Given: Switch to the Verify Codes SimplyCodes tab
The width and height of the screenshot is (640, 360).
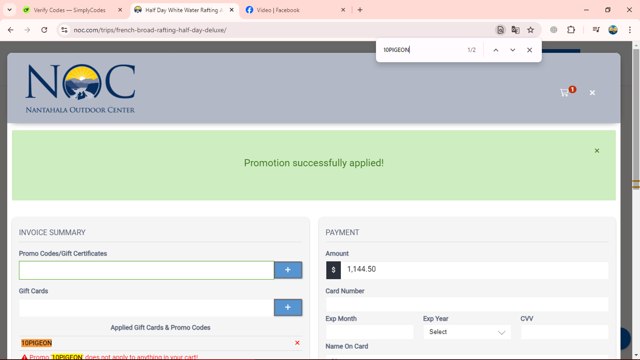Looking at the screenshot, I should (69, 10).
